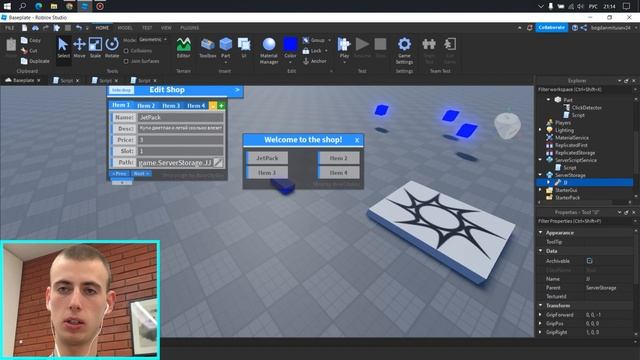The height and width of the screenshot is (360, 640).
Task: Click the Name field containing JetPack
Action: coord(180,117)
